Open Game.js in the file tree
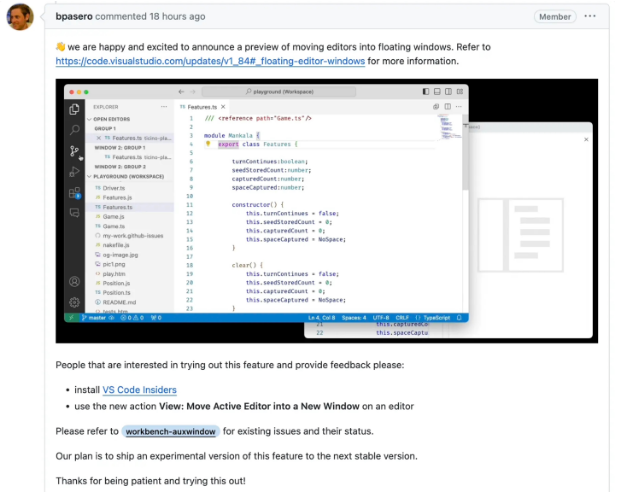 113,217
